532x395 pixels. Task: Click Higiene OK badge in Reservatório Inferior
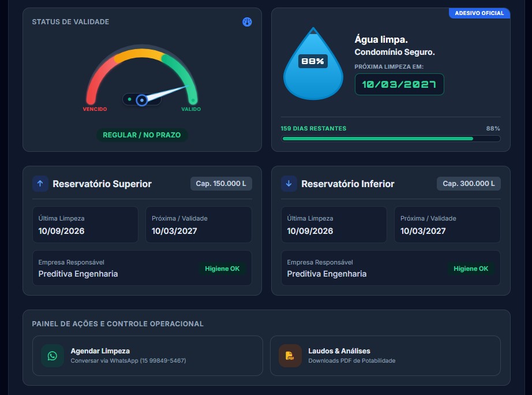[471, 269]
